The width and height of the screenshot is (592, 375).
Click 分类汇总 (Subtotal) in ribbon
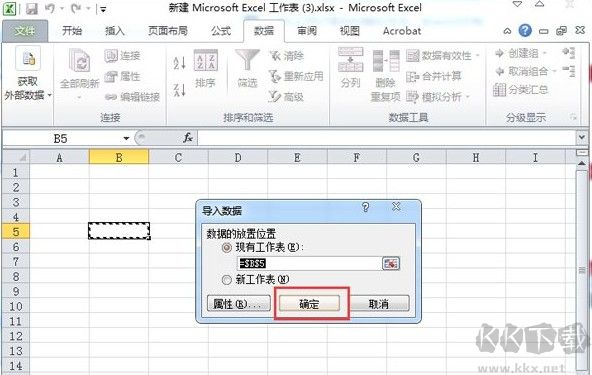point(521,90)
